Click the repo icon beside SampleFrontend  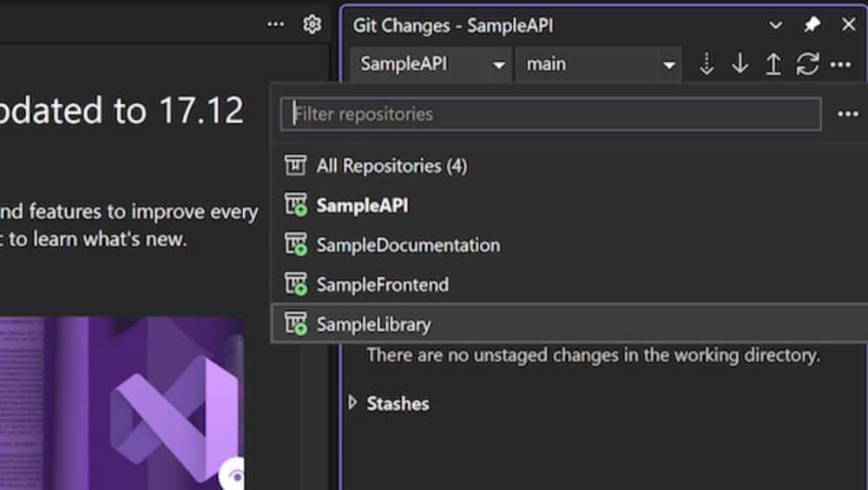(x=296, y=284)
